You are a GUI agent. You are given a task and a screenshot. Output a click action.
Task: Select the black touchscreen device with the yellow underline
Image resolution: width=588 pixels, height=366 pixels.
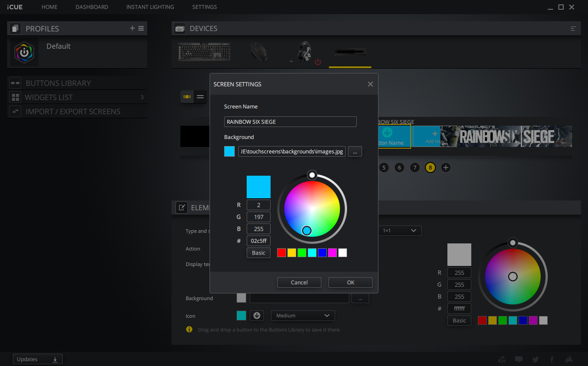click(x=350, y=52)
